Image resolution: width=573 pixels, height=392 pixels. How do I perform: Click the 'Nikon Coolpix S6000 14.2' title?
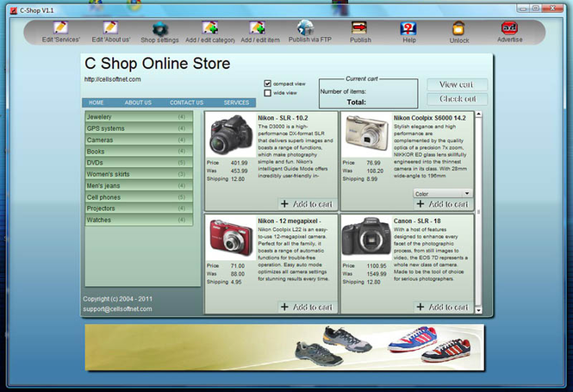point(430,118)
